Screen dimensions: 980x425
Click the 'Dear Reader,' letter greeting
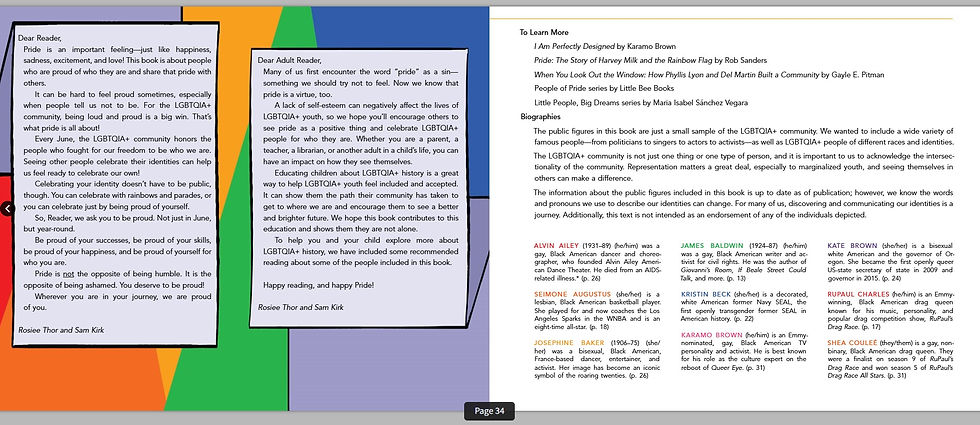(36, 38)
